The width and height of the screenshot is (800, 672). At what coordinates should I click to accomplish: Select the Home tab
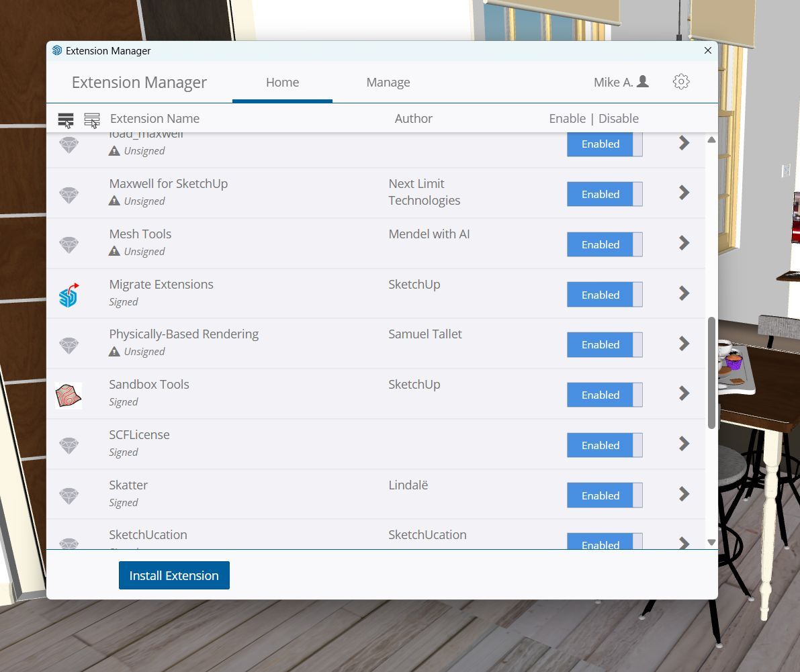tap(282, 83)
